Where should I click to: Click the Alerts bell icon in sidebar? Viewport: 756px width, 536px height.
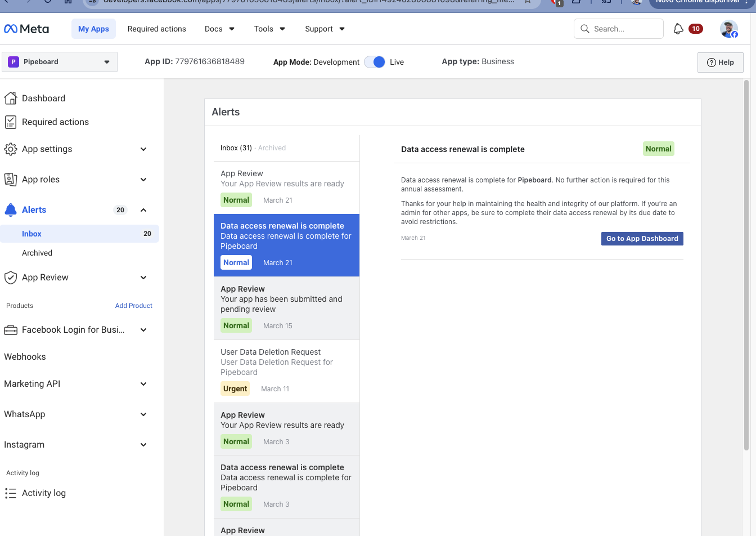[x=11, y=209]
